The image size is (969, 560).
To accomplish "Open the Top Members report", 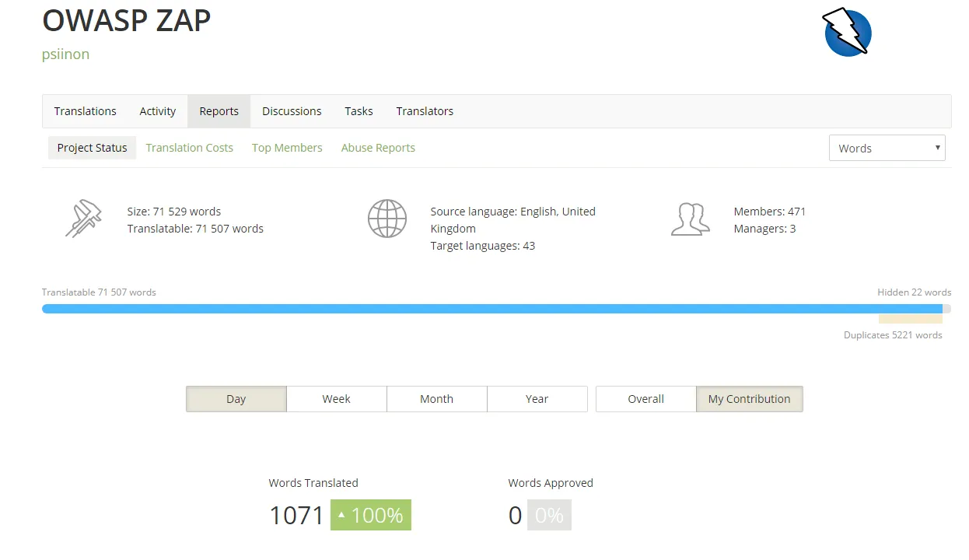I will tap(287, 148).
